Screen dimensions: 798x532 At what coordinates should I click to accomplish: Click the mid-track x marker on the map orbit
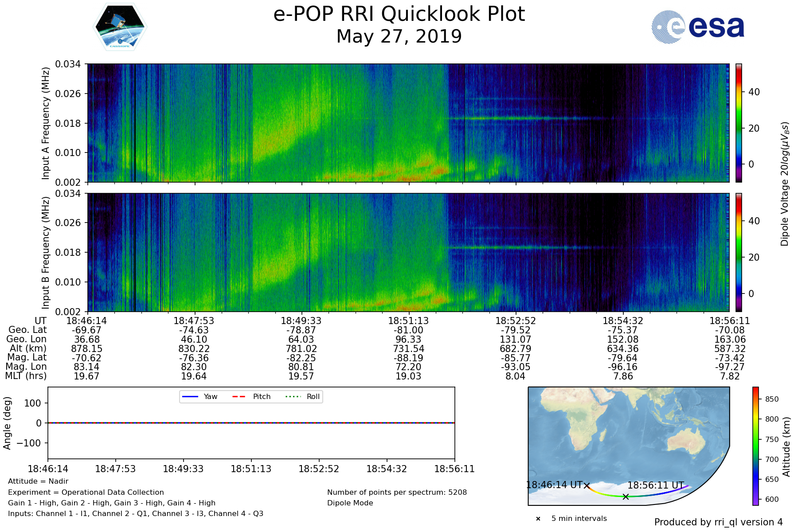(x=626, y=497)
